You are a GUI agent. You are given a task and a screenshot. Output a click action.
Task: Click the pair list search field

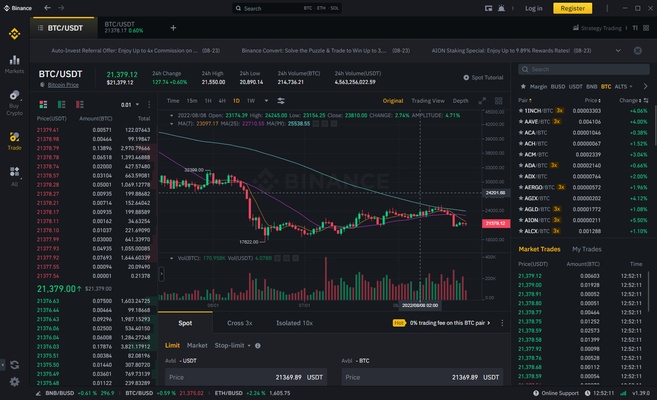584,69
